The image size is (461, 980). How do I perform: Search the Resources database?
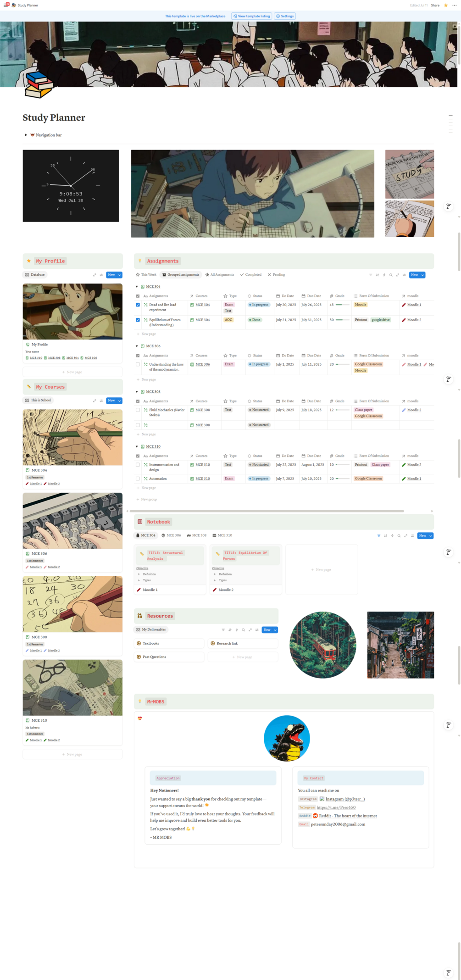(x=244, y=630)
